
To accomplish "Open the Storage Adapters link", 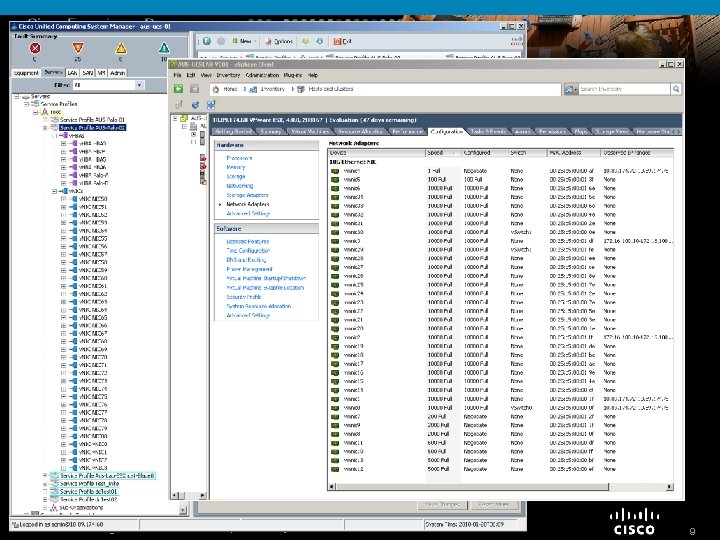I will pos(247,195).
